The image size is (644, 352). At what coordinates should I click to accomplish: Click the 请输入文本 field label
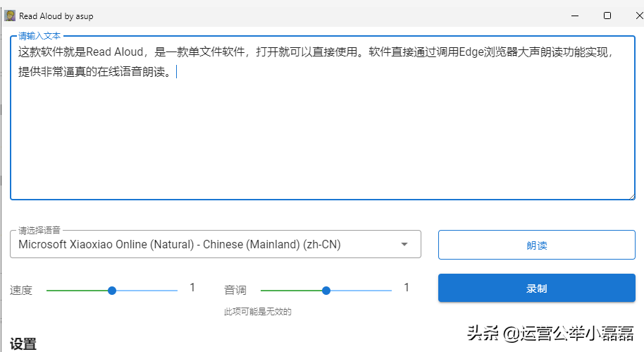tap(39, 35)
